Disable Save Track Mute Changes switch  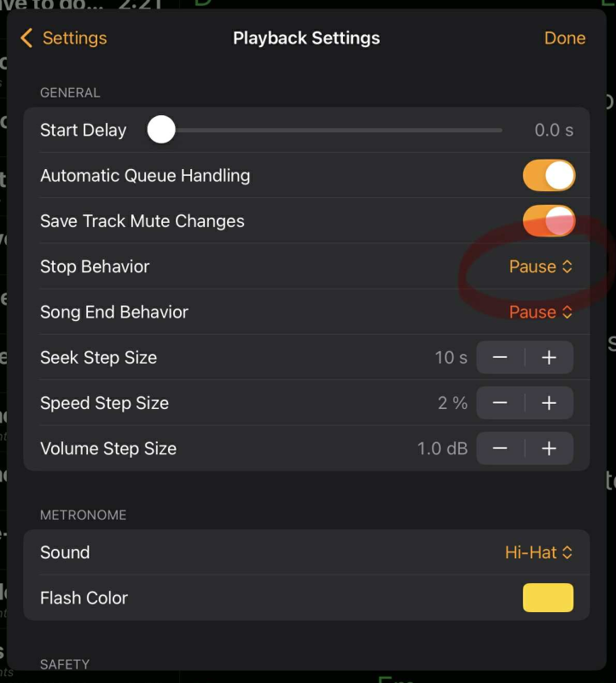pyautogui.click(x=549, y=221)
